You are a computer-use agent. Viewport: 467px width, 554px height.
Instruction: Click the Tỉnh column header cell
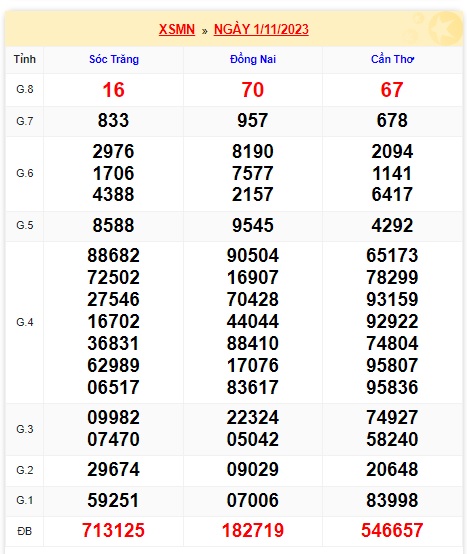coord(25,59)
